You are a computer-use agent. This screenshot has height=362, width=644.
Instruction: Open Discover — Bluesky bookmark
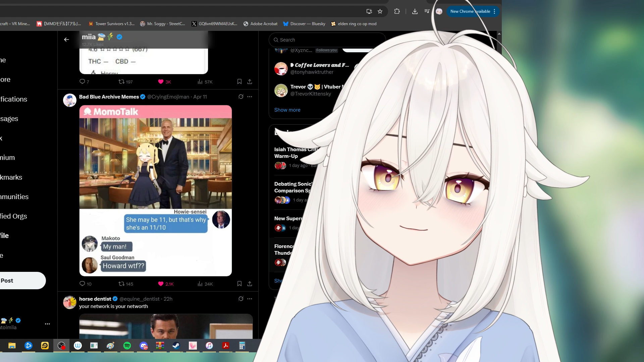304,24
